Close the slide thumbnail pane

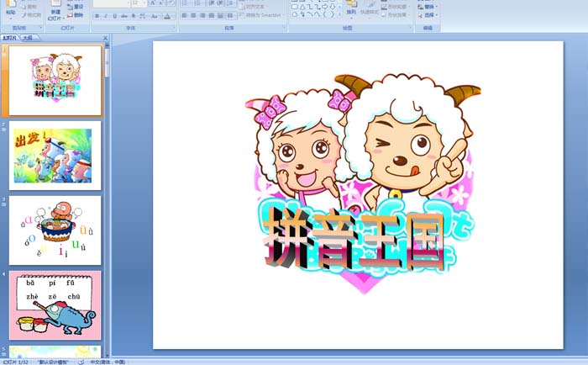105,38
